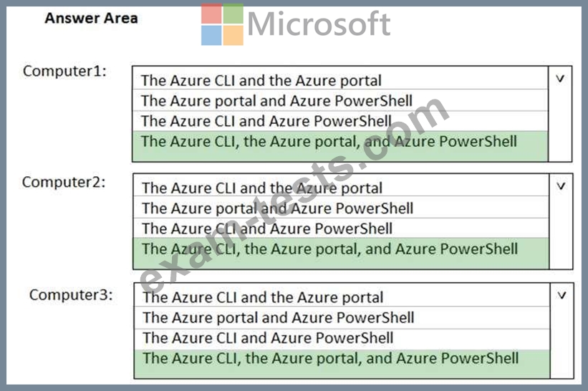Expand the Computer2 dropdown arrow
Viewport: 588px width, 391px height.
pos(561,186)
